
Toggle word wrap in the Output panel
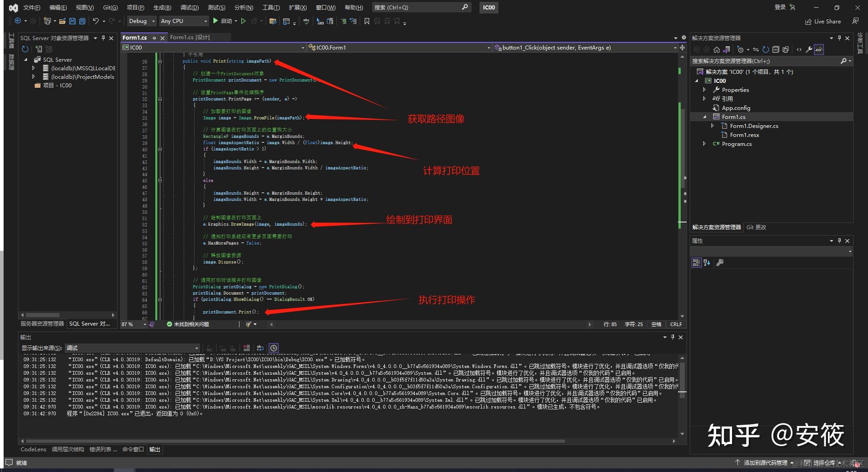coord(260,348)
